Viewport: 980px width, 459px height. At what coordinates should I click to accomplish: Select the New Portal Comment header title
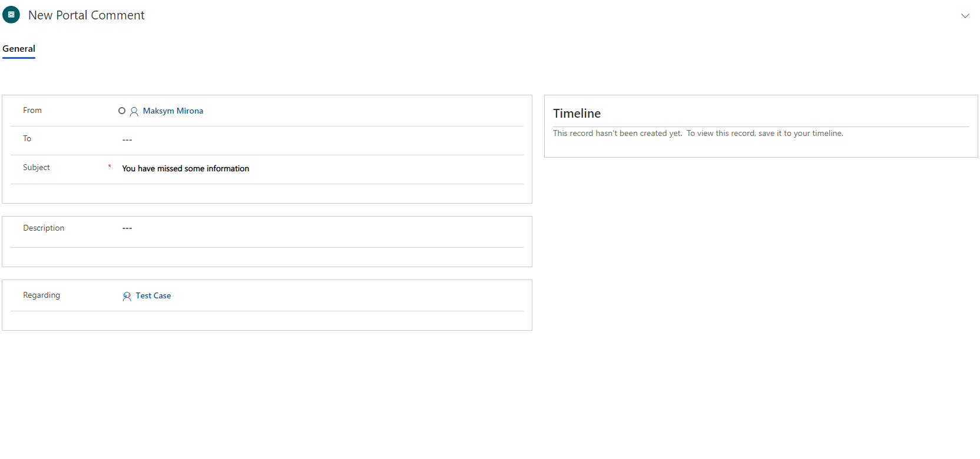pyautogui.click(x=86, y=15)
